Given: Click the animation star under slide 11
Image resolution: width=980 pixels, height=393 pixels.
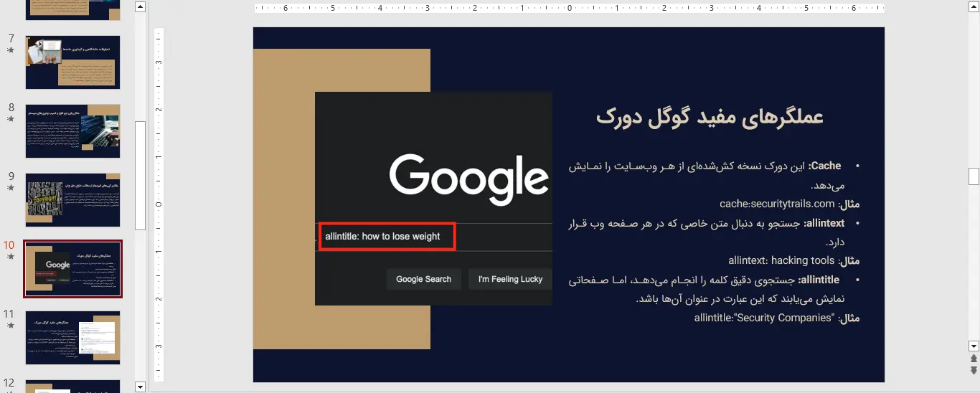Looking at the screenshot, I should [x=10, y=326].
